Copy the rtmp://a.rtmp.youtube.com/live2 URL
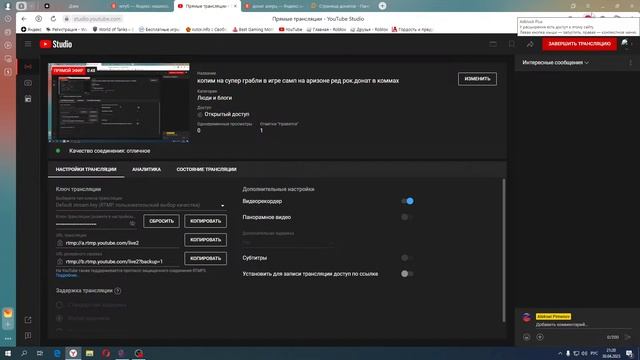The image size is (640, 360). pyautogui.click(x=205, y=240)
